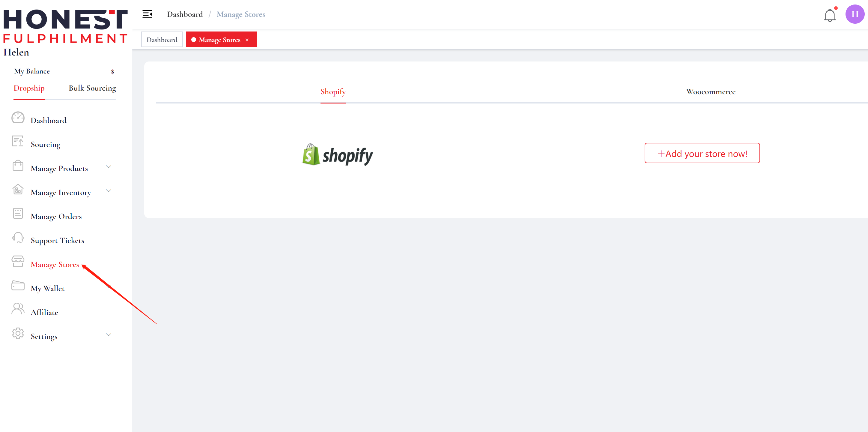Click the user profile avatar icon
This screenshot has height=432, width=868.
click(x=854, y=14)
